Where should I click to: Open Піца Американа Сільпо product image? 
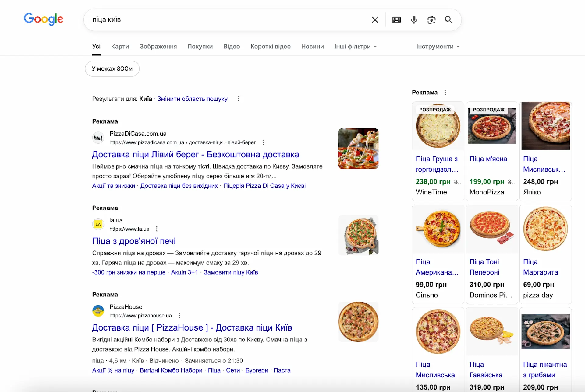coord(438,229)
